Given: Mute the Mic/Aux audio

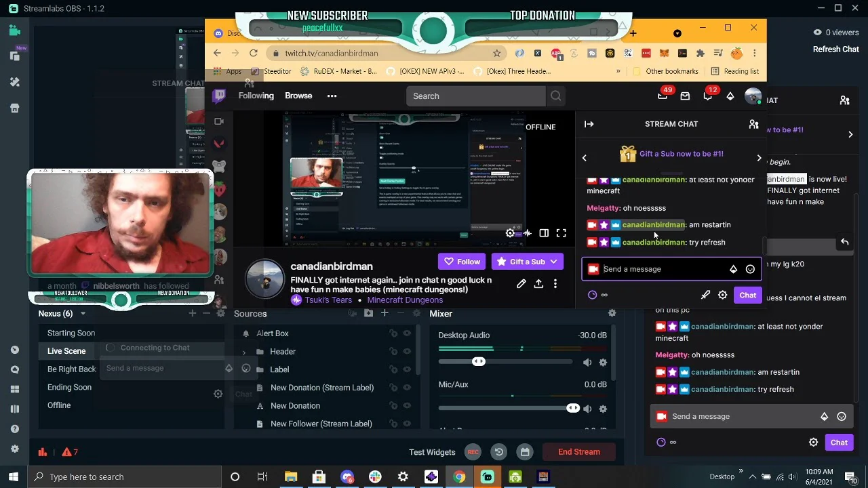Looking at the screenshot, I should 587,409.
